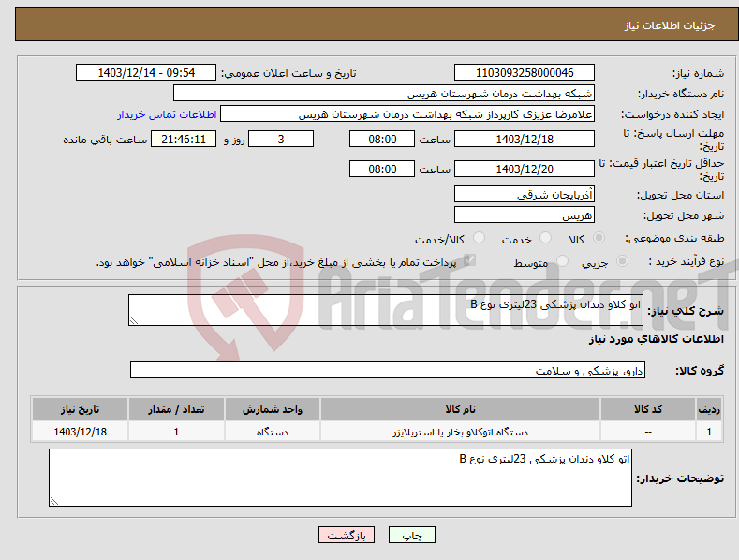739x560 pixels.
Task: Click the price validity time 08:00 field
Action: pyautogui.click(x=382, y=169)
